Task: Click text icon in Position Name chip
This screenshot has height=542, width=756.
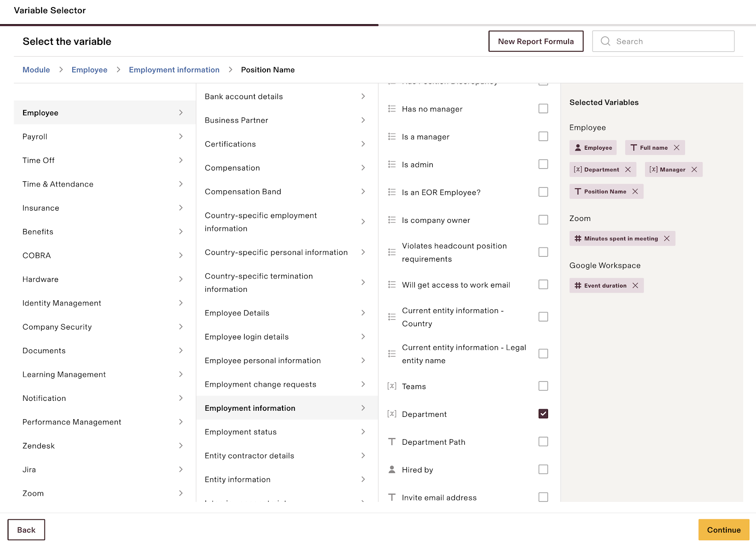Action: pos(577,191)
